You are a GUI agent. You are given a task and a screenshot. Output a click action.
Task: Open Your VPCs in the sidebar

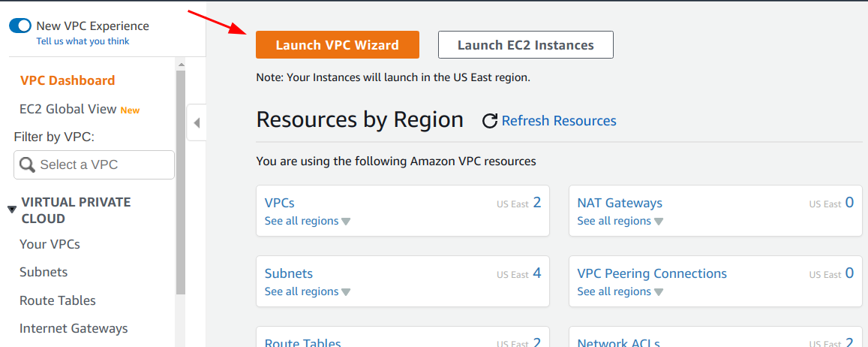(50, 244)
